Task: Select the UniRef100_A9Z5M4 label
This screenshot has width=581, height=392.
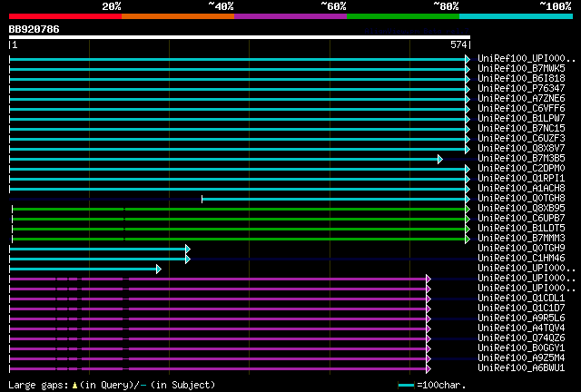Action: tap(521, 358)
